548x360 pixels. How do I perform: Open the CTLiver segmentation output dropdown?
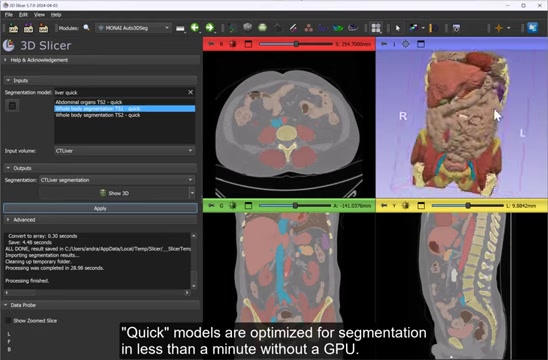117,180
